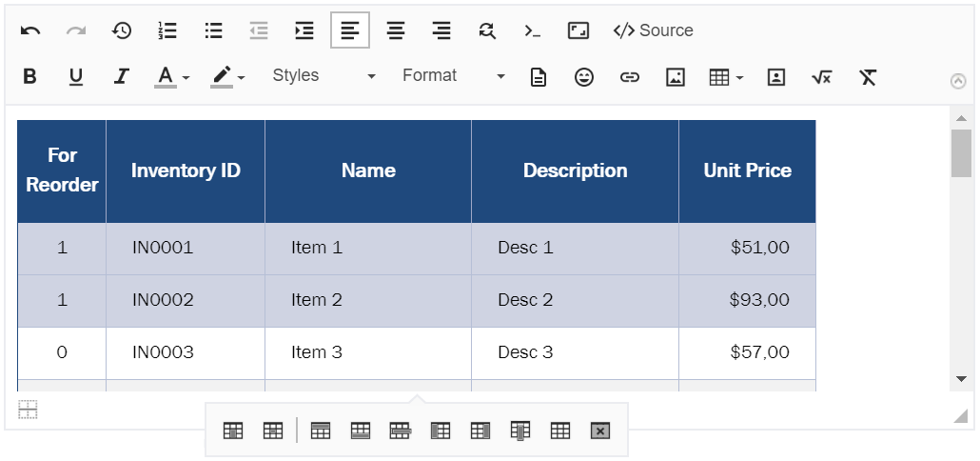The width and height of the screenshot is (980, 461).
Task: Open the revision history clock icon
Action: 122,30
